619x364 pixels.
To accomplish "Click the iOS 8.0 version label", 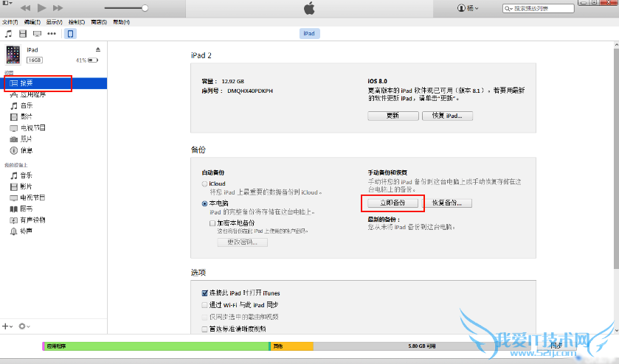I will [x=378, y=81].
